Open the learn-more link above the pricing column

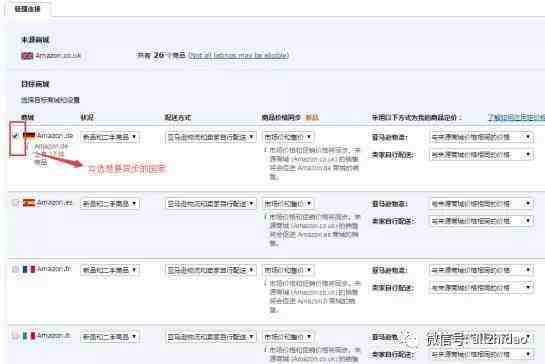[516, 118]
